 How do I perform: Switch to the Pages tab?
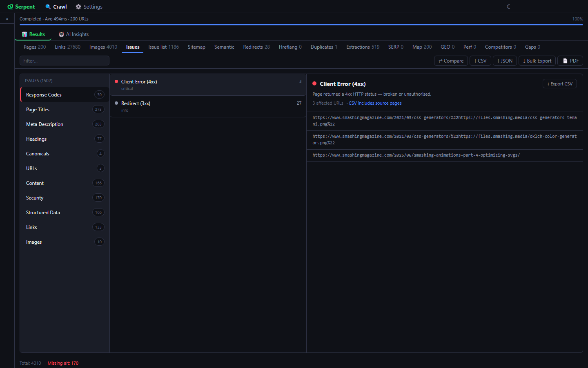pos(35,47)
